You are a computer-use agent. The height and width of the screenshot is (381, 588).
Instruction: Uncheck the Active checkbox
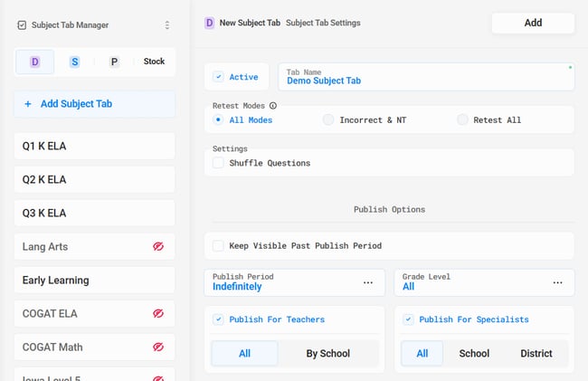(x=218, y=77)
